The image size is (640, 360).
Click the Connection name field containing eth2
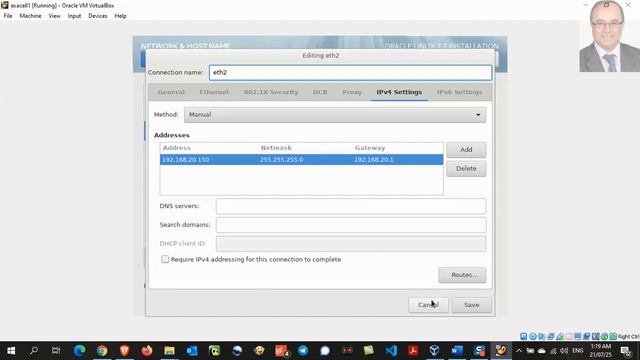click(351, 73)
